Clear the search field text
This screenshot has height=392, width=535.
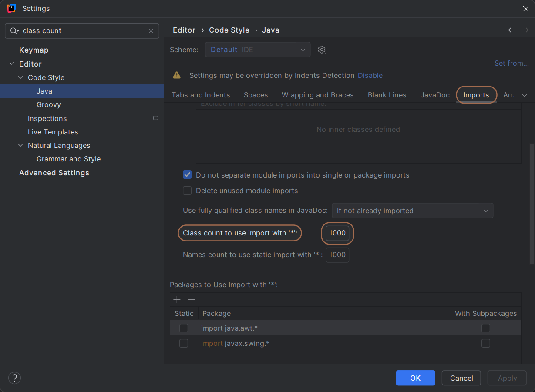click(x=151, y=31)
